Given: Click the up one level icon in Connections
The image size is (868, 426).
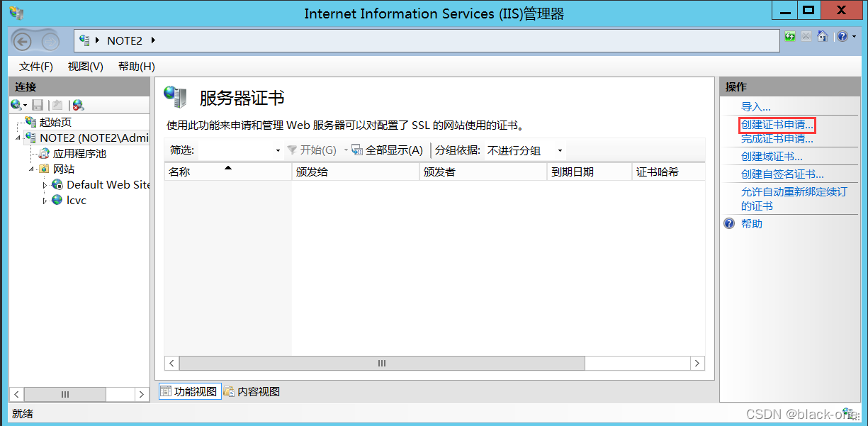Looking at the screenshot, I should [57, 105].
